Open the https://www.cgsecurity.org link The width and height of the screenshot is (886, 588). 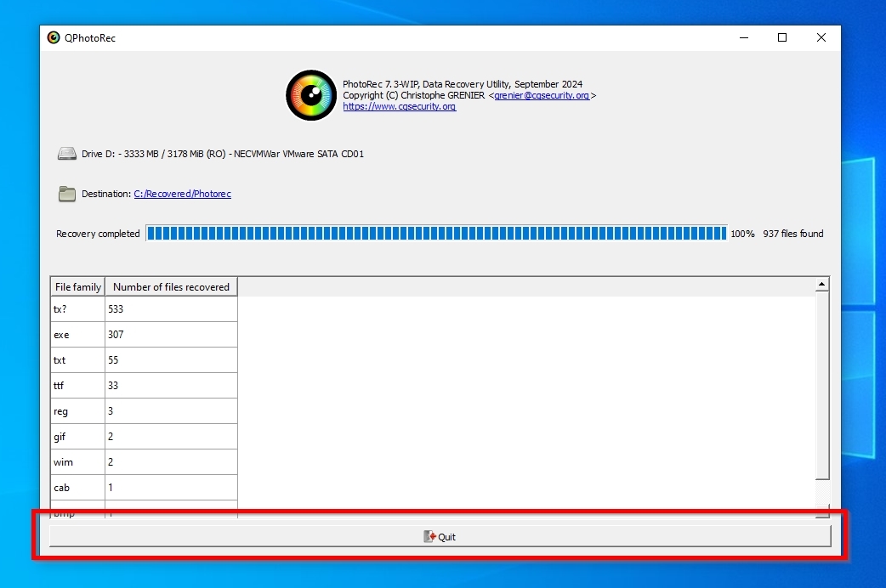399,106
